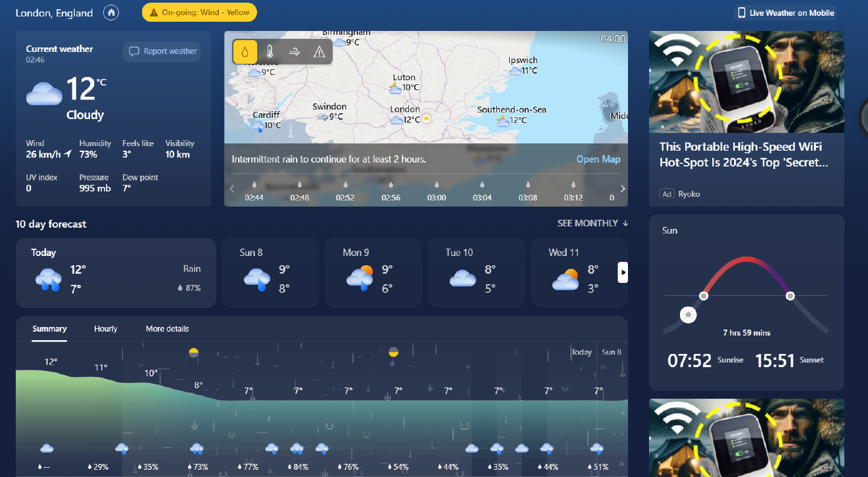The height and width of the screenshot is (477, 868).
Task: Show the wind layer on the map
Action: coord(294,51)
